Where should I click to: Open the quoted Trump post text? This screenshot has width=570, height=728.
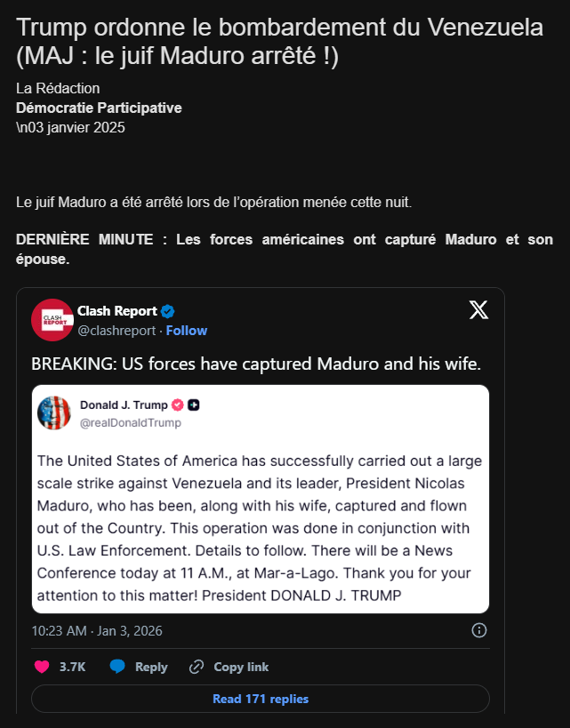(260, 528)
